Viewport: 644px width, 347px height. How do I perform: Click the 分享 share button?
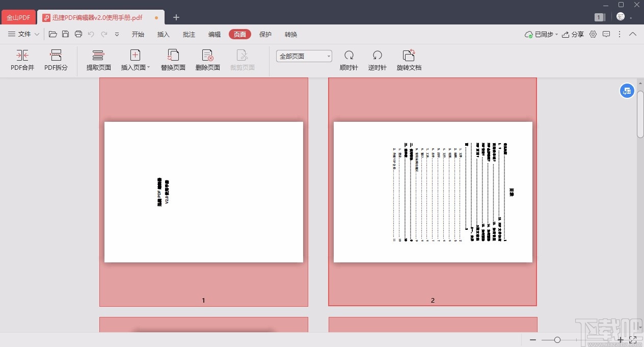click(x=573, y=34)
